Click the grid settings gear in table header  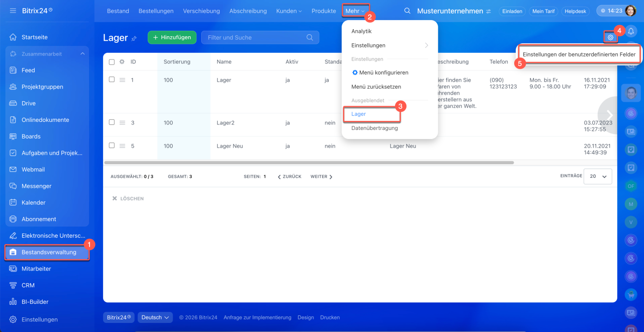pyautogui.click(x=122, y=62)
